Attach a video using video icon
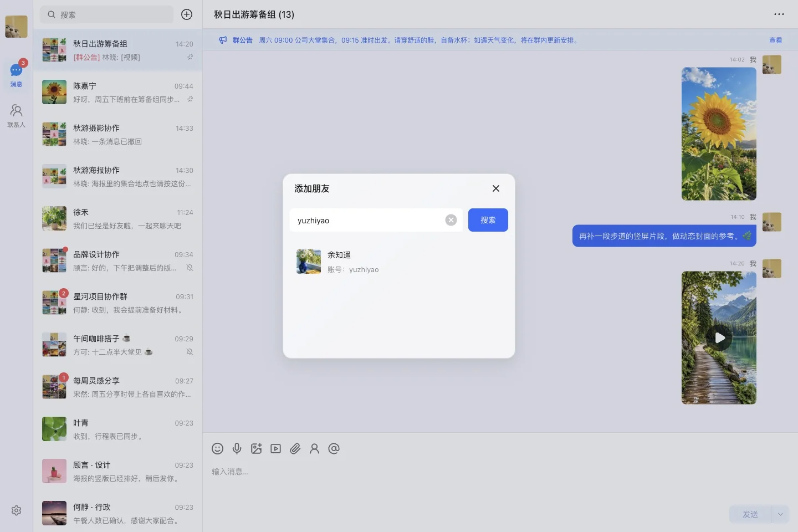Viewport: 798px width, 532px height. (275, 448)
